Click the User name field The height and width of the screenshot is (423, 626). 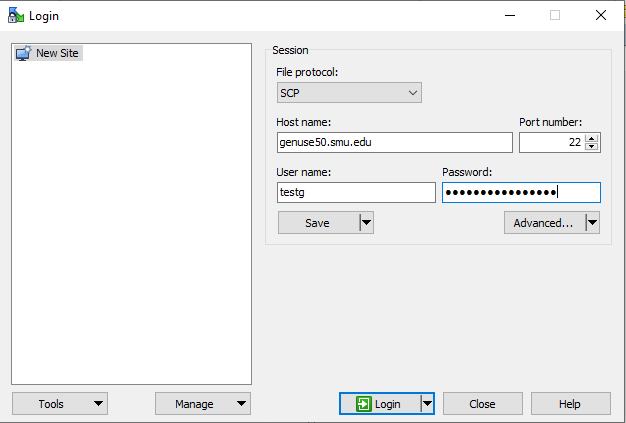356,192
